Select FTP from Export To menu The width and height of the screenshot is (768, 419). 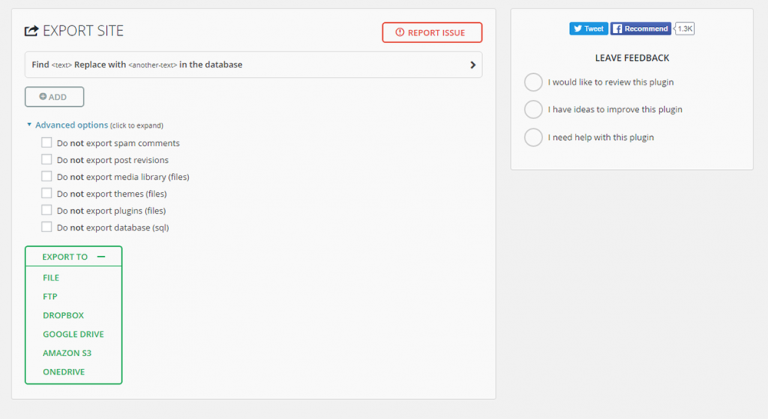pyautogui.click(x=50, y=297)
